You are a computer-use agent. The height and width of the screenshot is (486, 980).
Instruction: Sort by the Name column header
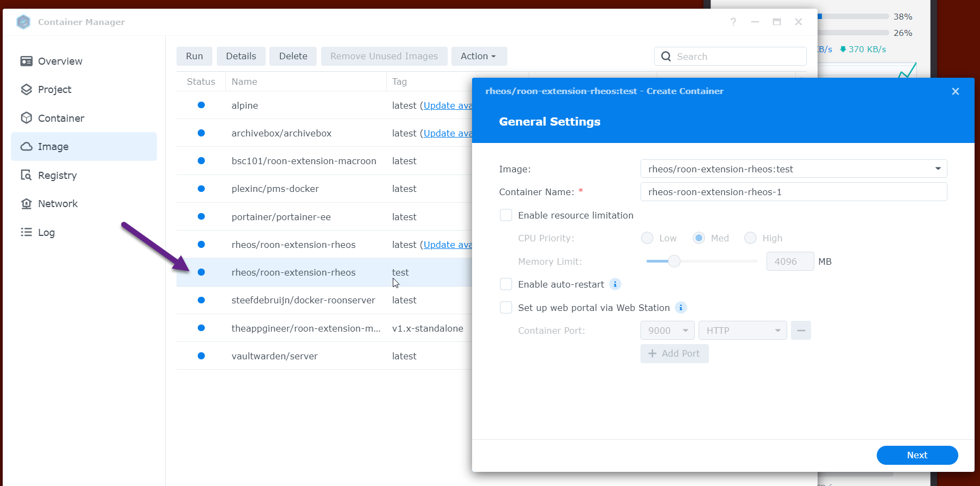pos(306,82)
